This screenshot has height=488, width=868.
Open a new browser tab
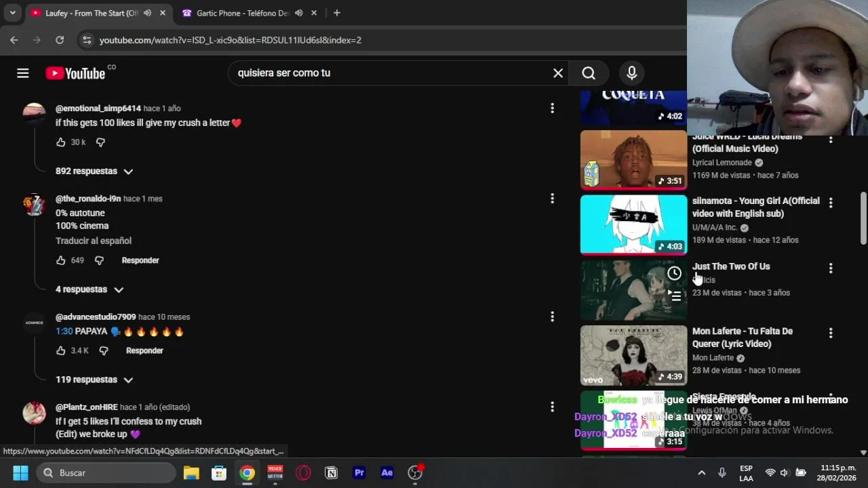pos(336,13)
